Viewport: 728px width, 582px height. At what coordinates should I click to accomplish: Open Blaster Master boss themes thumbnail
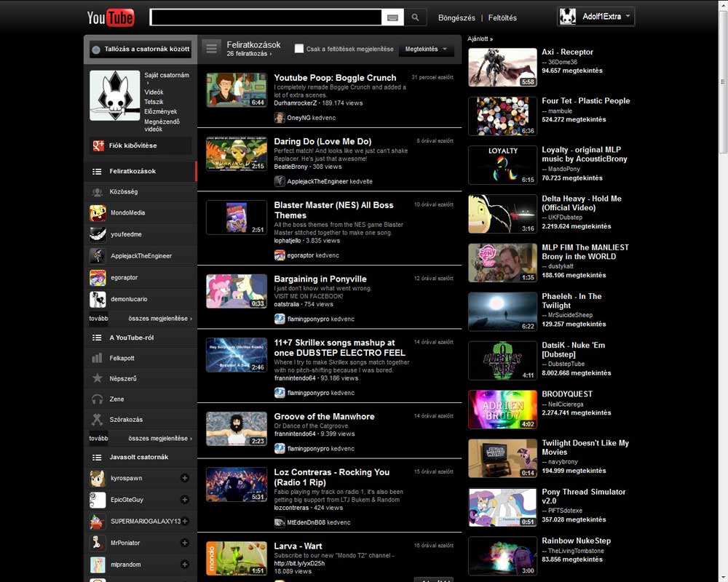click(x=237, y=218)
